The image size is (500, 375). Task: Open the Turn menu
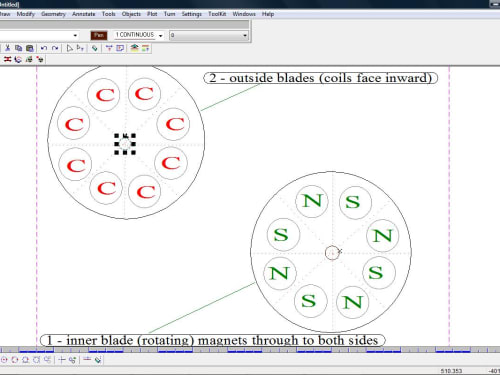click(x=169, y=14)
